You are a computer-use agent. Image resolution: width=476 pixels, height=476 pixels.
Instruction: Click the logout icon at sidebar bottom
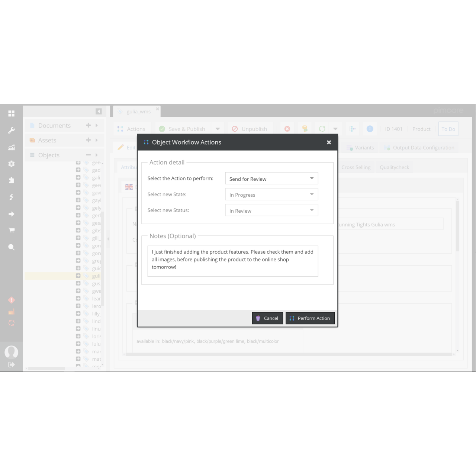pyautogui.click(x=12, y=364)
